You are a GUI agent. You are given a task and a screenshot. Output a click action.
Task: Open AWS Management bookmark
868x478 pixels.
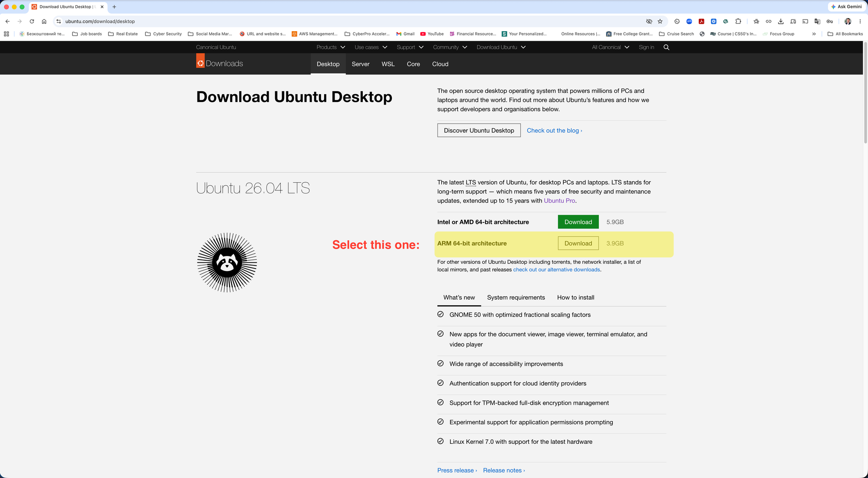click(x=315, y=34)
